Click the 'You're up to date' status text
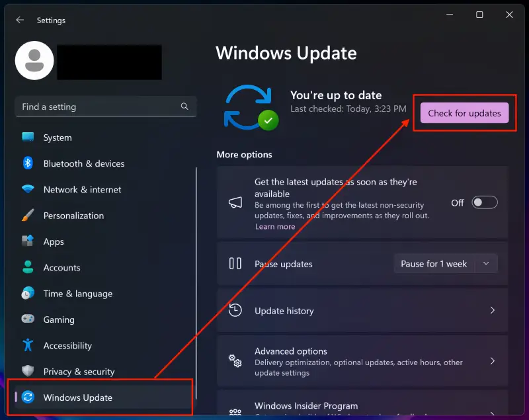 click(x=336, y=95)
